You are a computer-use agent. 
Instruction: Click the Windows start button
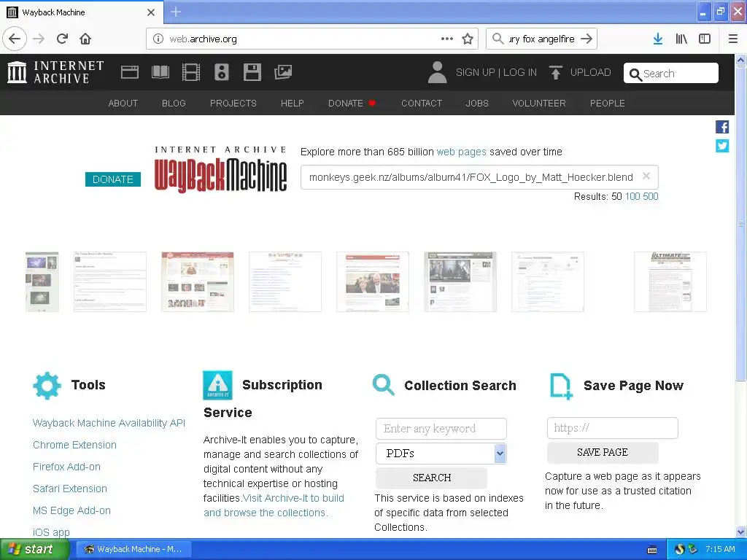tap(34, 549)
